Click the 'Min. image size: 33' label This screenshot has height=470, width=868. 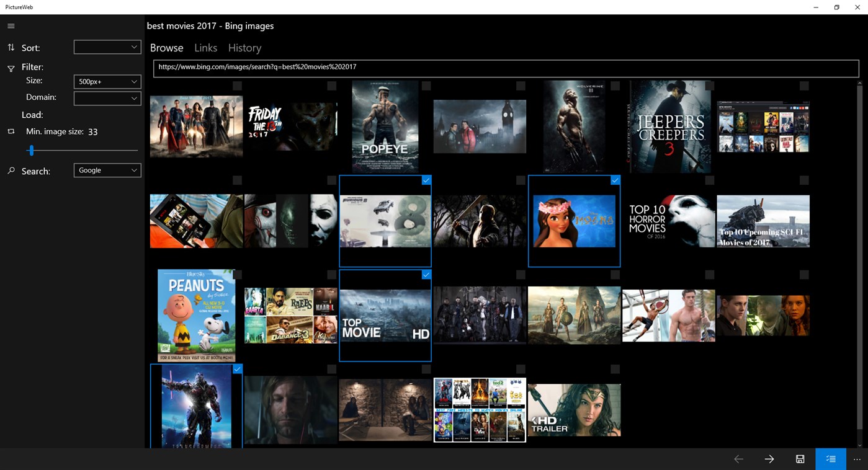pos(62,131)
